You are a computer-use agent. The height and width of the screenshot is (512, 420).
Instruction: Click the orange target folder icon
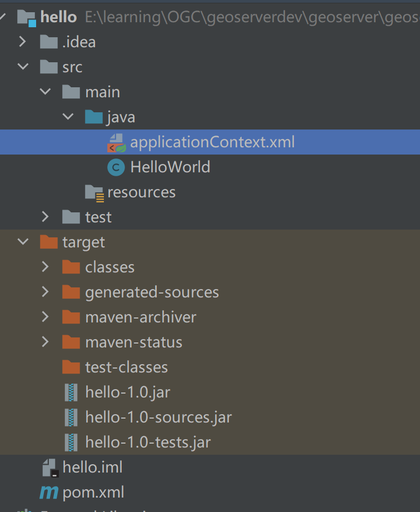49,242
